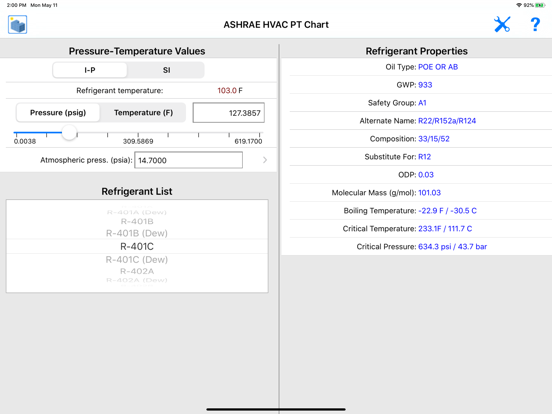Check the battery indicator in status bar
The width and height of the screenshot is (552, 414).
[x=540, y=5]
